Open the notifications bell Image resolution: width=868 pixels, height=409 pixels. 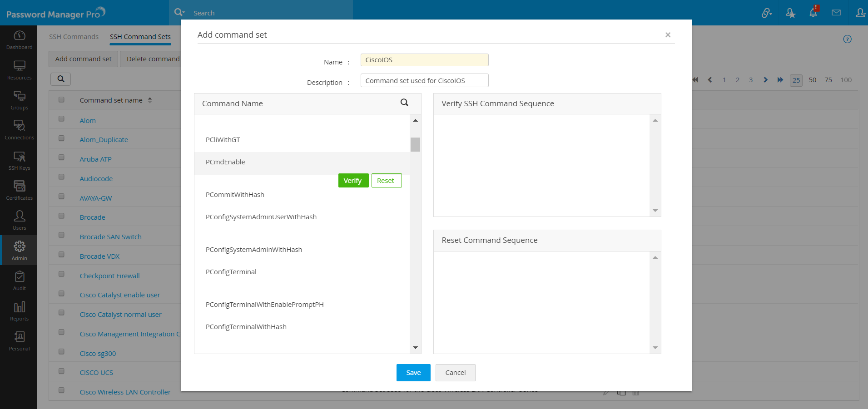(x=813, y=12)
